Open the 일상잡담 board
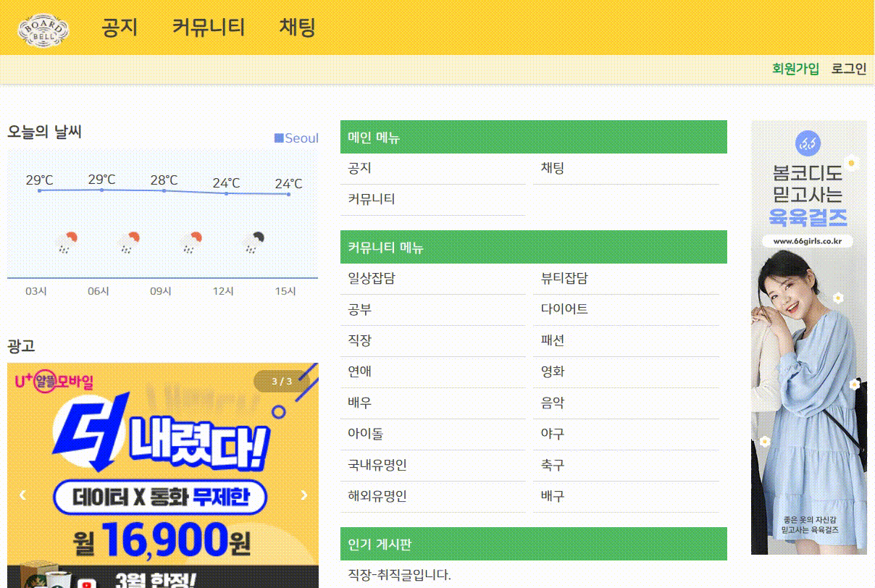 click(432, 279)
